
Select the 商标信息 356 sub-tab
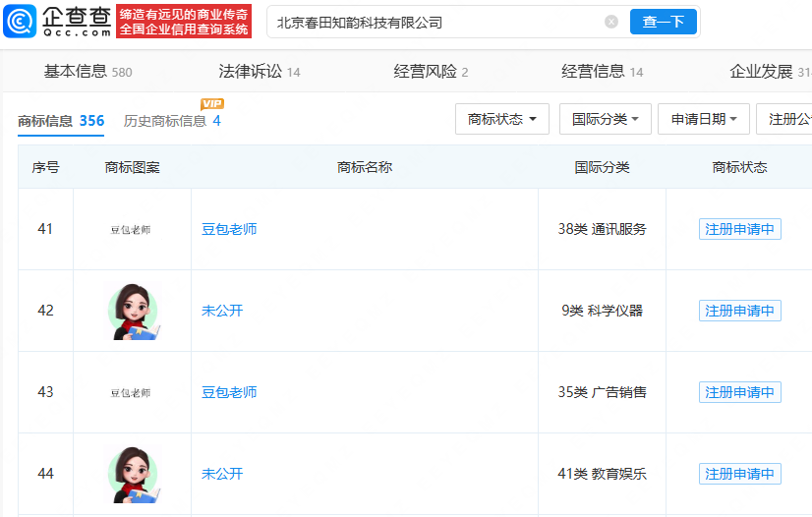[61, 121]
